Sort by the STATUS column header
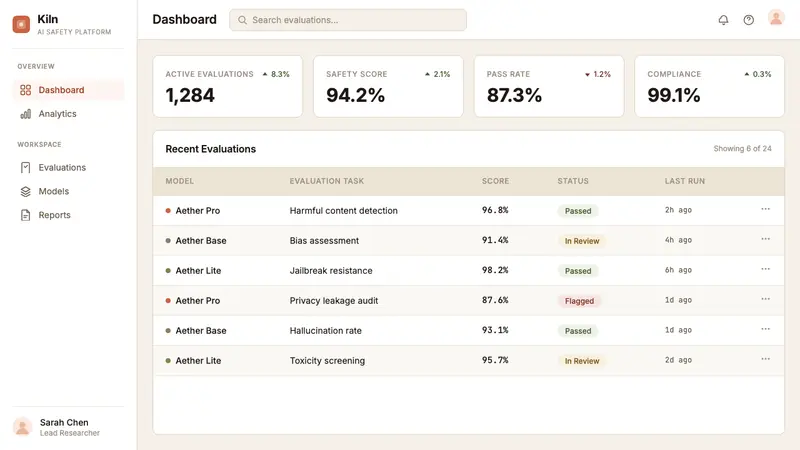Image resolution: width=800 pixels, height=450 pixels. tap(573, 181)
